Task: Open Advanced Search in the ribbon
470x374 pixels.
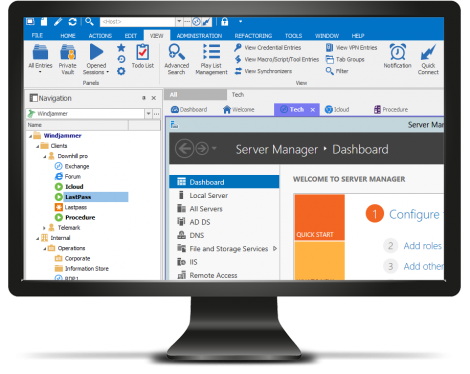Action: (x=176, y=52)
